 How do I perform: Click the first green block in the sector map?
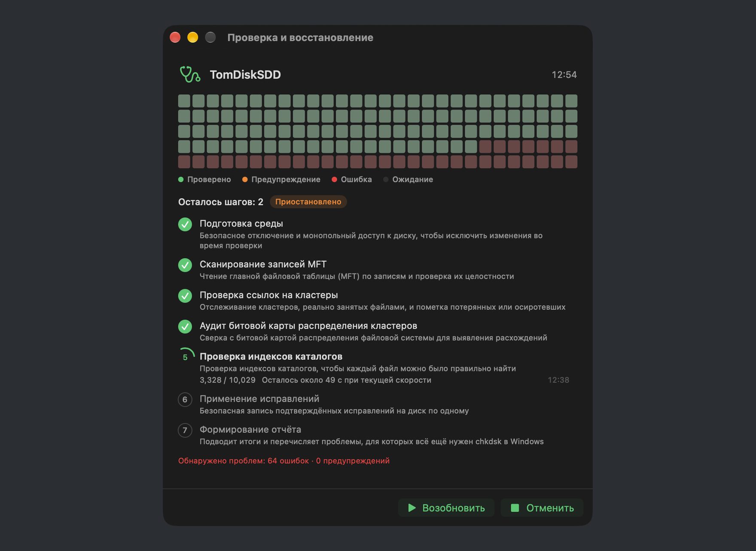click(184, 101)
